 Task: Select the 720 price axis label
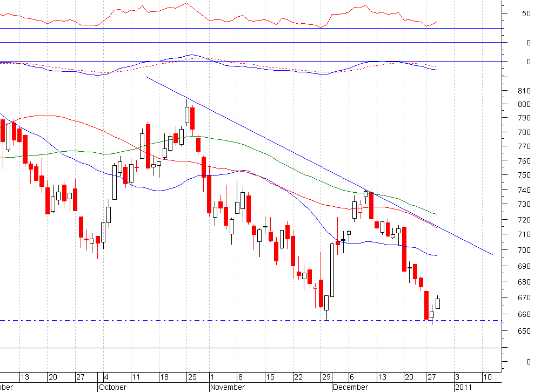tap(524, 220)
